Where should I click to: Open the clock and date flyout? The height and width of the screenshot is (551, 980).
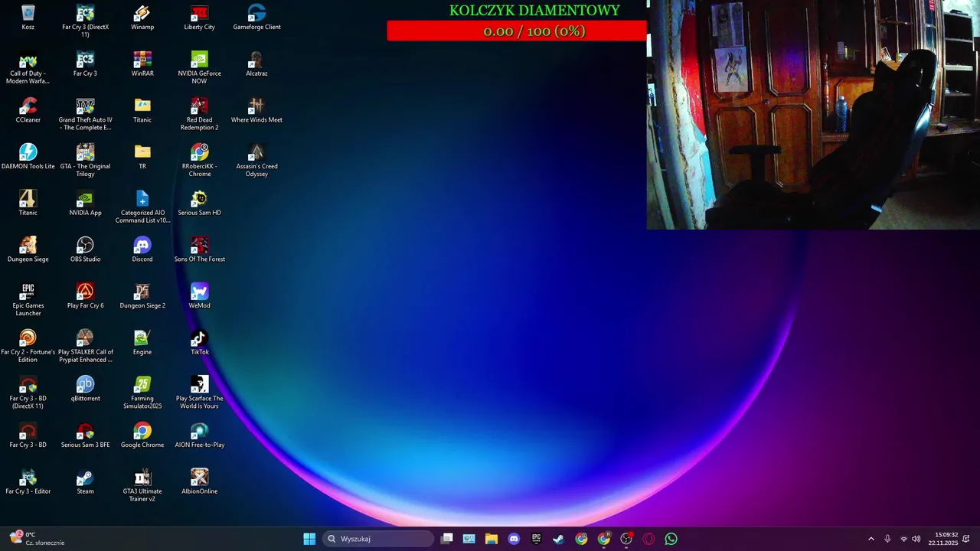(x=942, y=539)
